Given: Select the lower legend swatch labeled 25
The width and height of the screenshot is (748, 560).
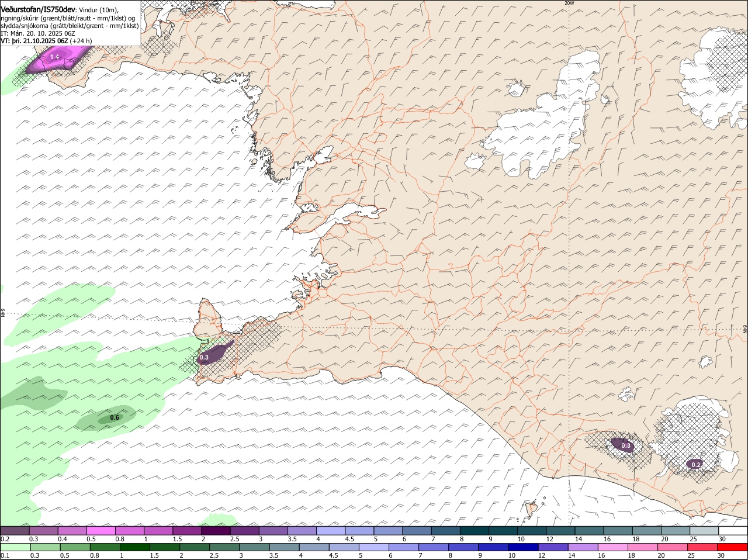Looking at the screenshot, I should (x=704, y=547).
